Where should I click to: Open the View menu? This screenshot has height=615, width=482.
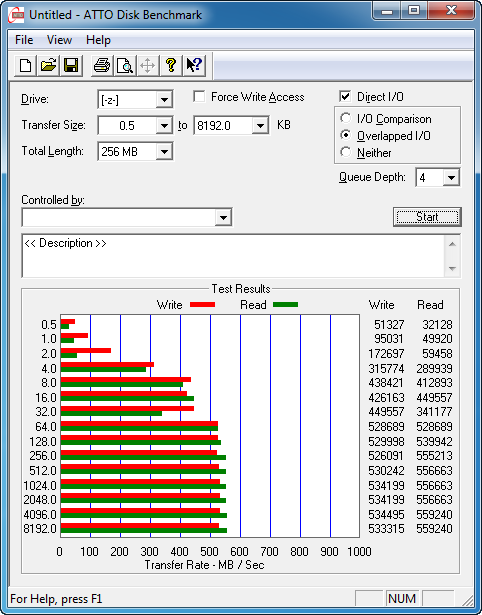click(x=59, y=40)
